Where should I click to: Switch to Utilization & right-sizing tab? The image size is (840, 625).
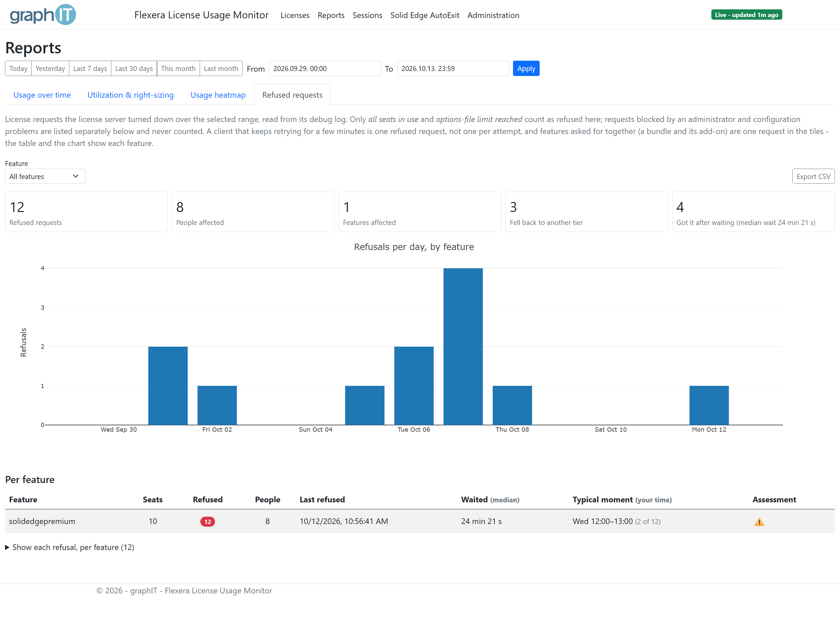coord(131,95)
